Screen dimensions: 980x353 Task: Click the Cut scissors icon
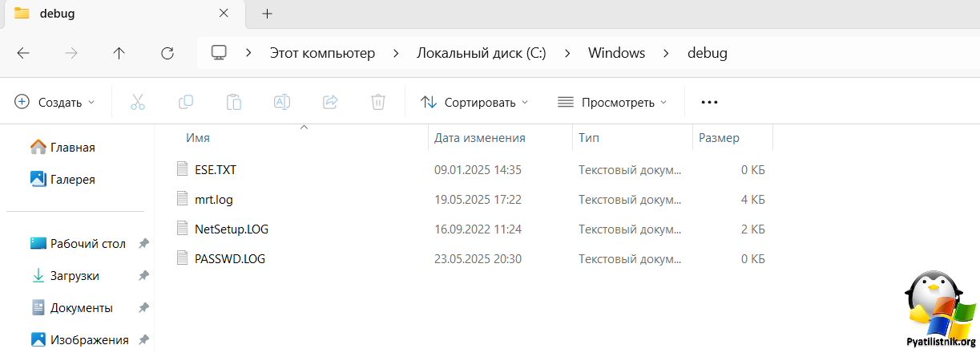coord(138,102)
